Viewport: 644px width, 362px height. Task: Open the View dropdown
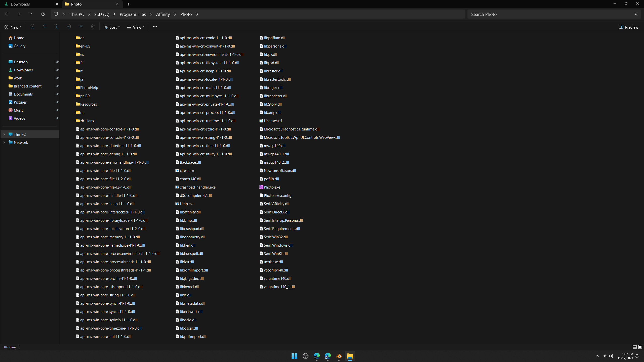pyautogui.click(x=136, y=27)
